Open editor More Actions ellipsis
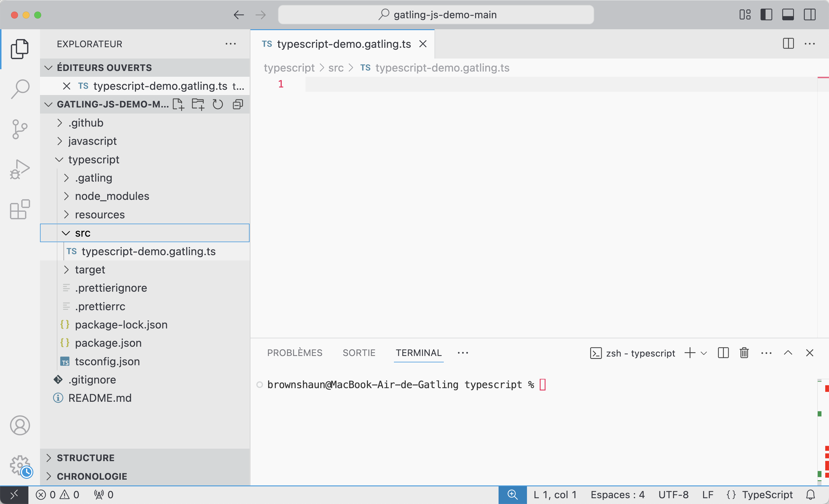829x504 pixels. pos(810,44)
